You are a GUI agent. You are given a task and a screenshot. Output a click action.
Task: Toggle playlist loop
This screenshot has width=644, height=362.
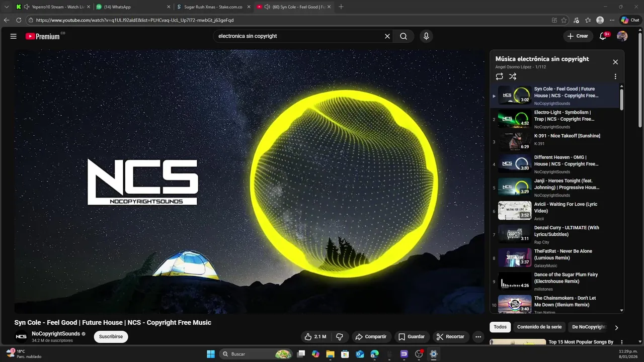click(499, 76)
